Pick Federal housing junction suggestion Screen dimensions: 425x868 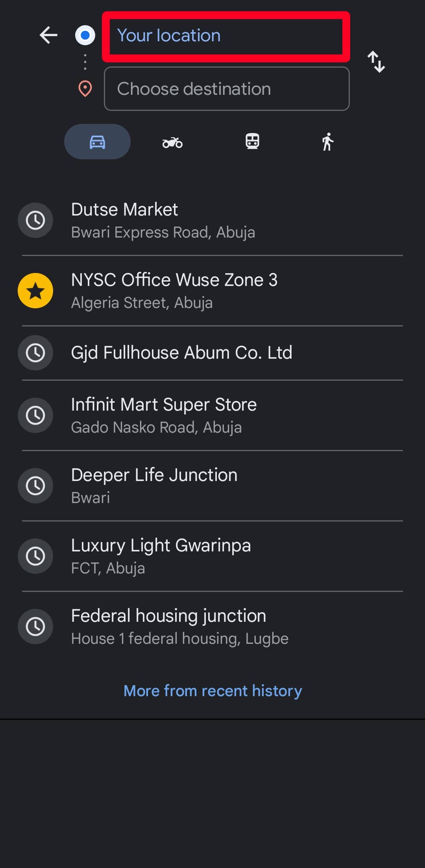coord(213,627)
